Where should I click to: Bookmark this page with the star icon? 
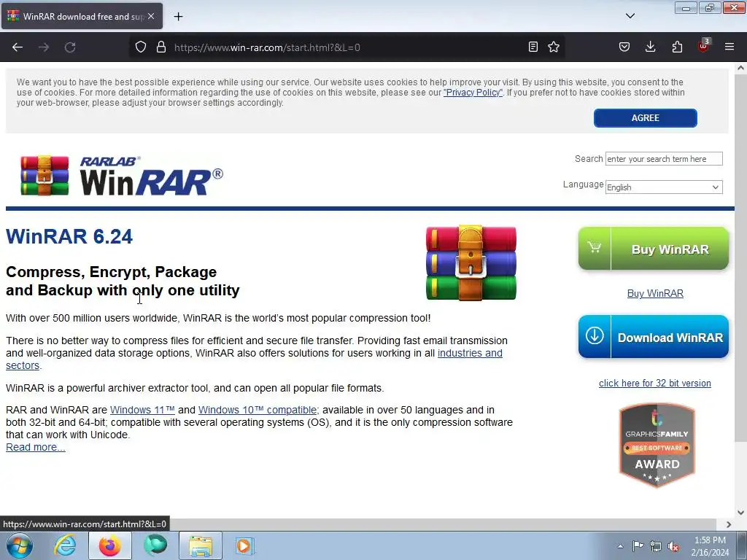[x=554, y=47]
